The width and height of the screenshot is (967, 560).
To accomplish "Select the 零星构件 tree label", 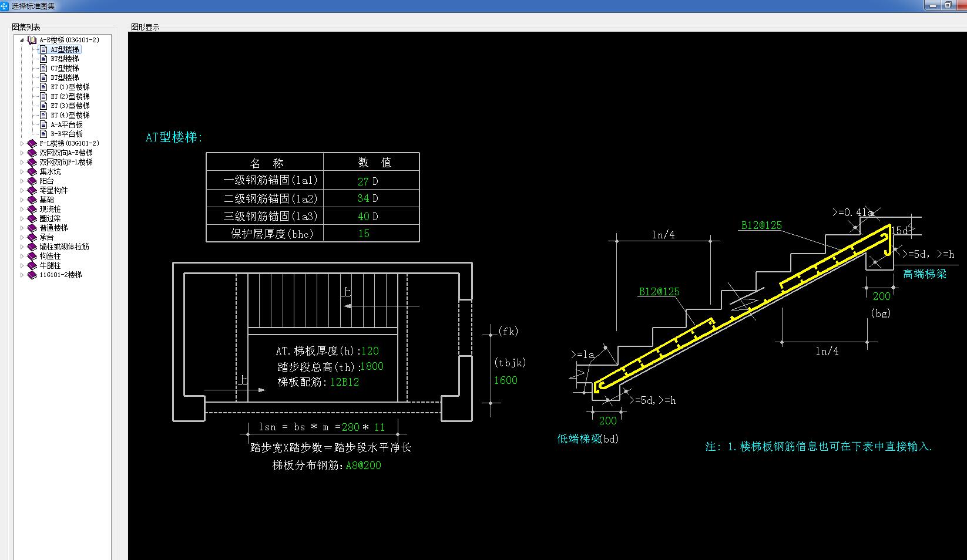I will click(x=53, y=190).
